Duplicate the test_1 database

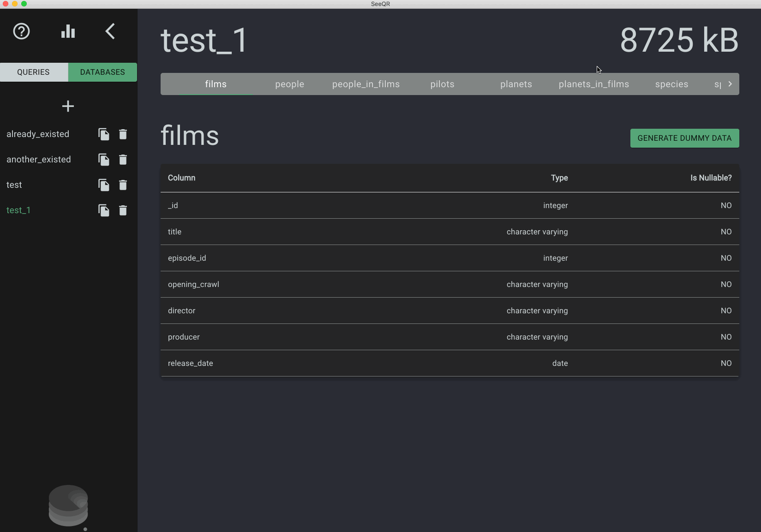click(104, 210)
